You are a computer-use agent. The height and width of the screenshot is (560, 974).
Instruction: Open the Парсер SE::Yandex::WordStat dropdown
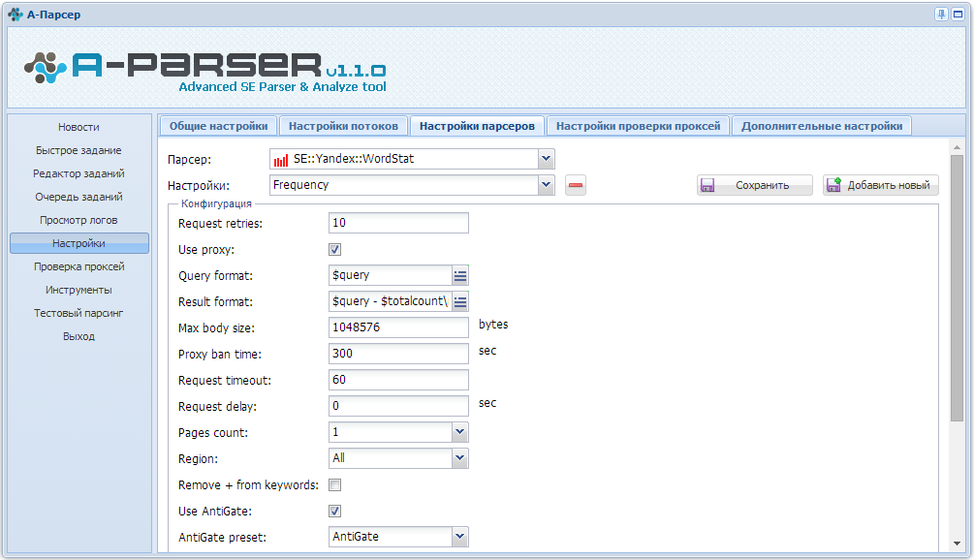(x=546, y=159)
